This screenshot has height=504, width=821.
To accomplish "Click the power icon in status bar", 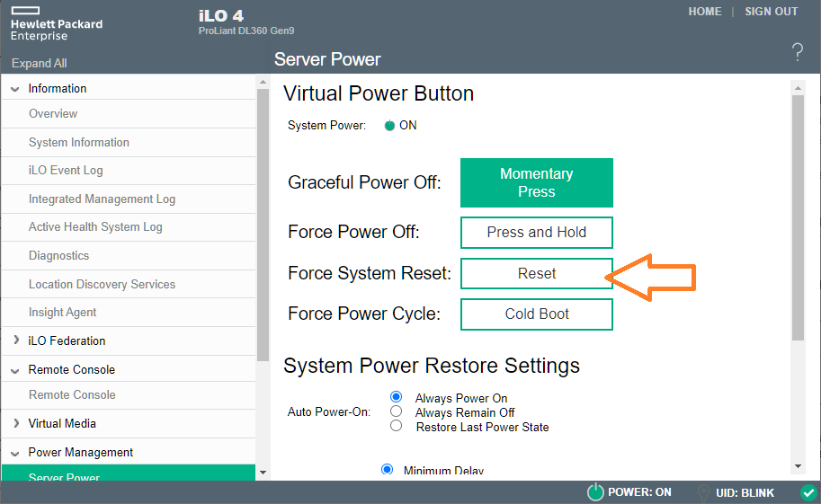I will point(595,492).
